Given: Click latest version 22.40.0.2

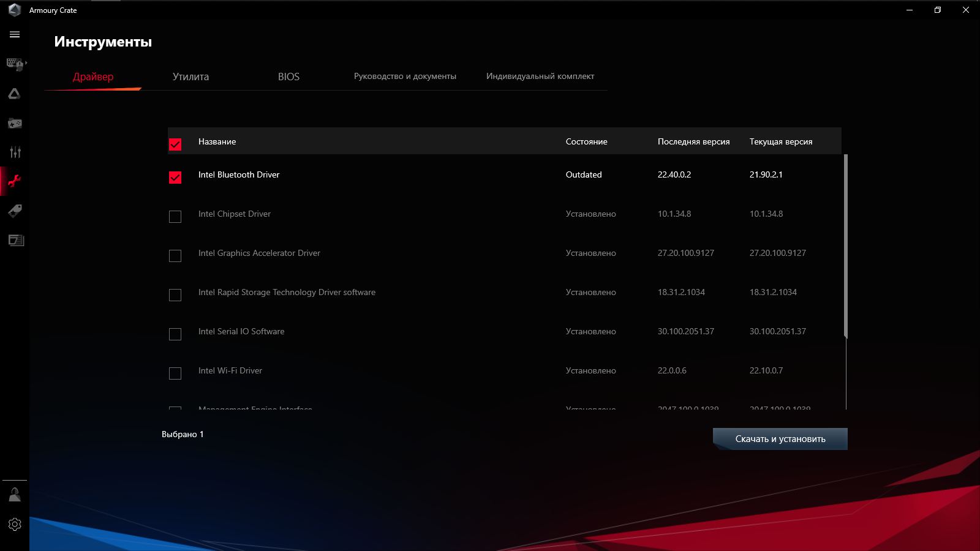Looking at the screenshot, I should click(x=674, y=174).
